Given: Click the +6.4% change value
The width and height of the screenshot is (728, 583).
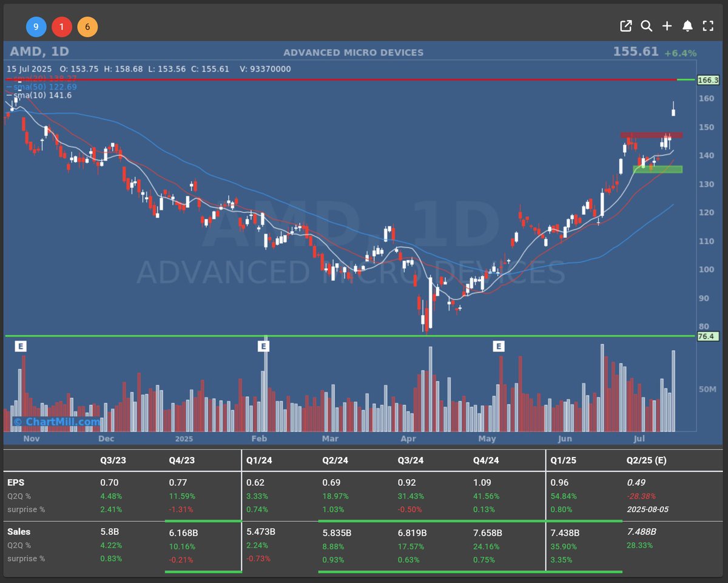Looking at the screenshot, I should pyautogui.click(x=680, y=53).
